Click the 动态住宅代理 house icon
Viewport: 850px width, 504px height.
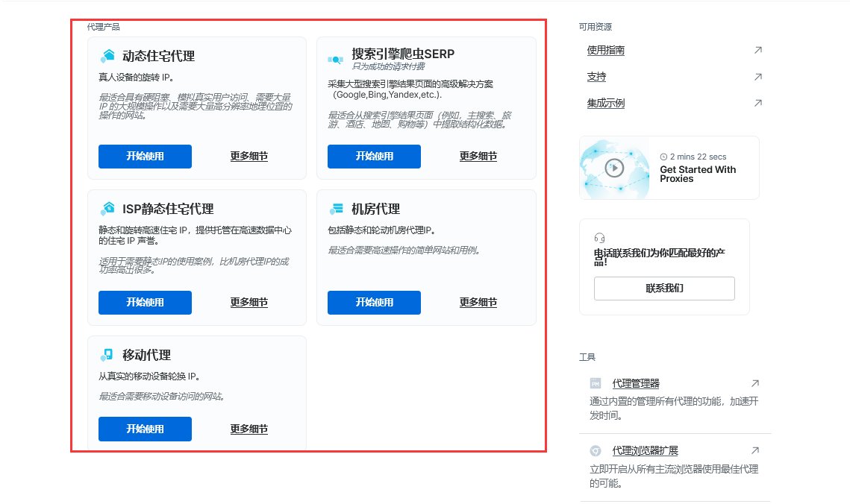[x=107, y=54]
